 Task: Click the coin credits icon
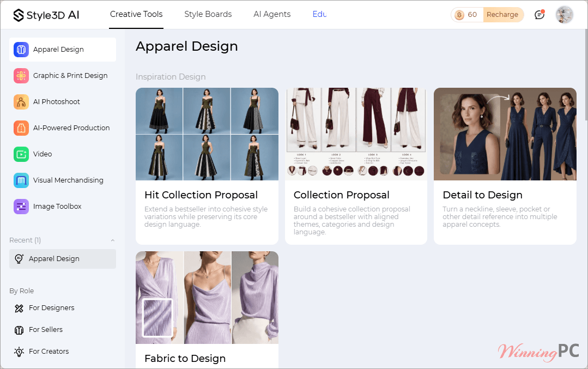[x=459, y=15]
